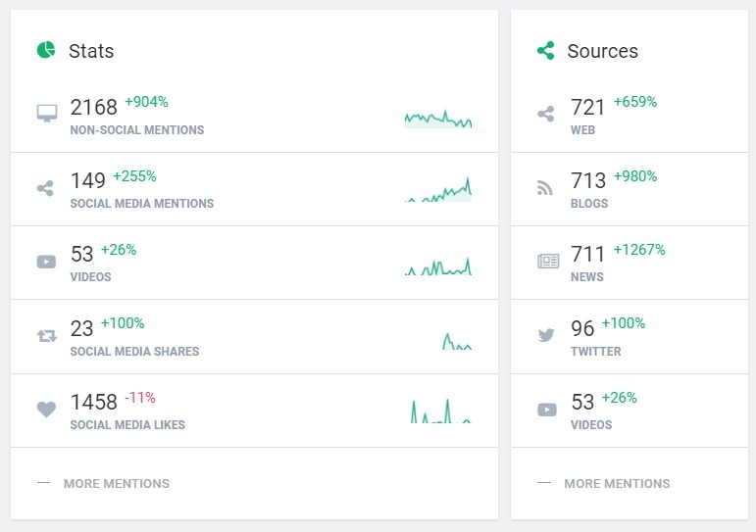This screenshot has width=756, height=532.
Task: Click the Twitter bird icon
Action: (546, 335)
